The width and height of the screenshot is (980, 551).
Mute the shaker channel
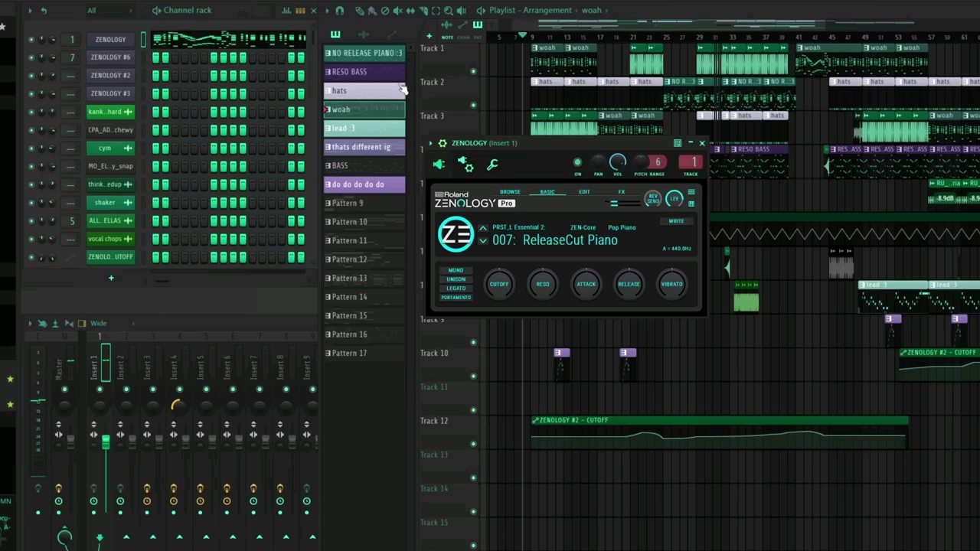31,203
